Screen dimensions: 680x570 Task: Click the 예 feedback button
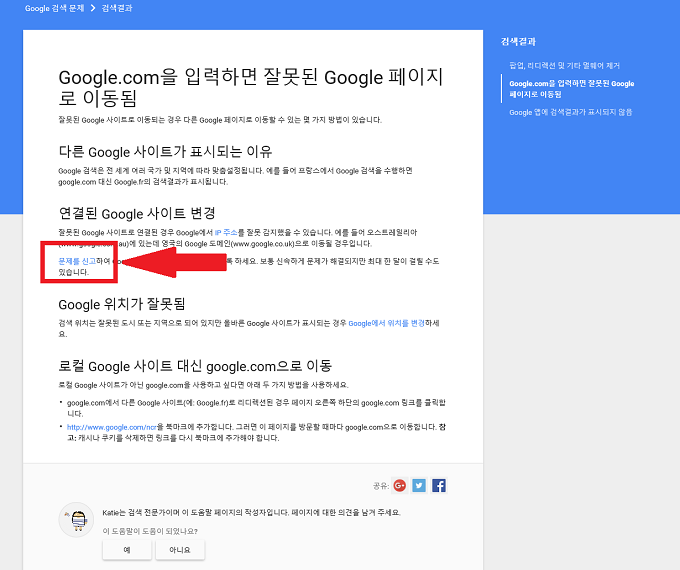point(127,550)
